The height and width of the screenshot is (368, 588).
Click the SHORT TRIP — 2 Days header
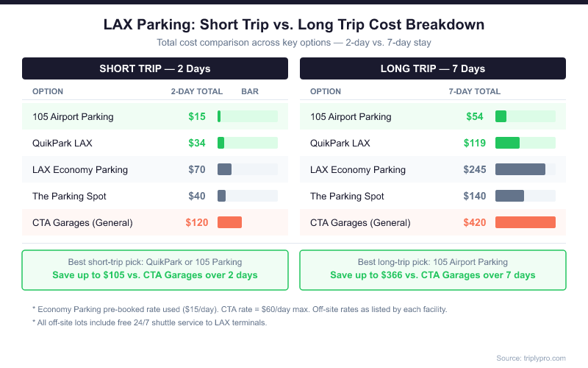(x=155, y=68)
